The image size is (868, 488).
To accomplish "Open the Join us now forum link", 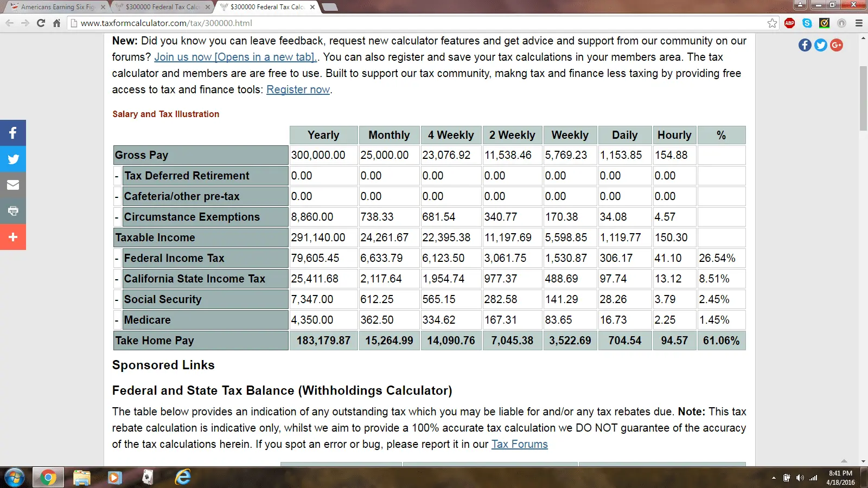I will click(235, 57).
